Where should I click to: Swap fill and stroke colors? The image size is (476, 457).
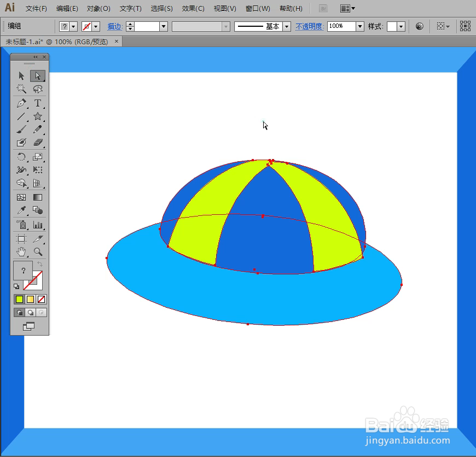click(40, 264)
